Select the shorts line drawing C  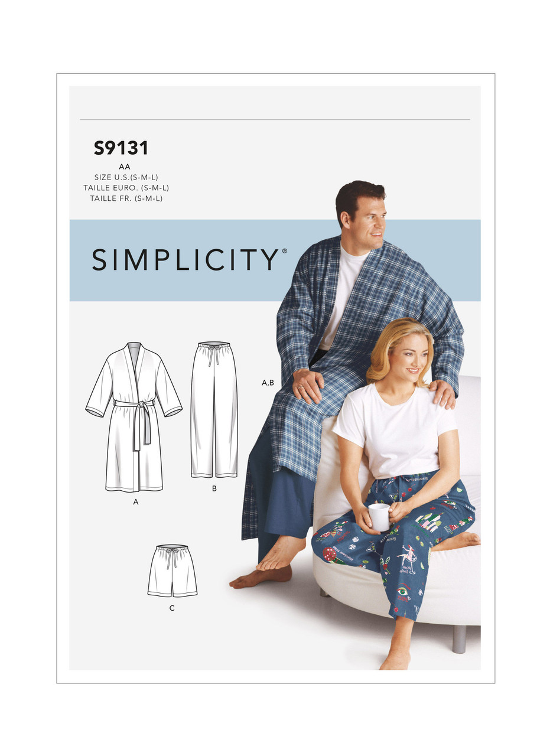click(172, 572)
